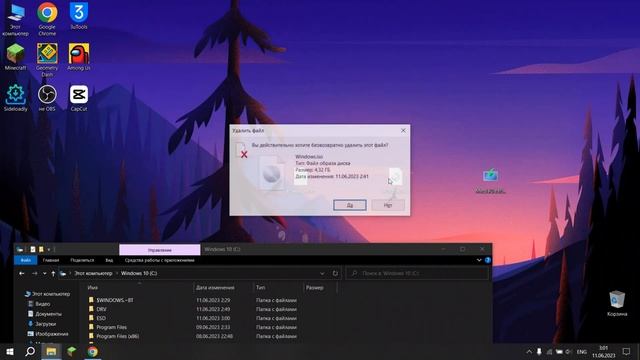Launch Google Chrome from the desktop
This screenshot has width=640, height=360.
(x=47, y=19)
